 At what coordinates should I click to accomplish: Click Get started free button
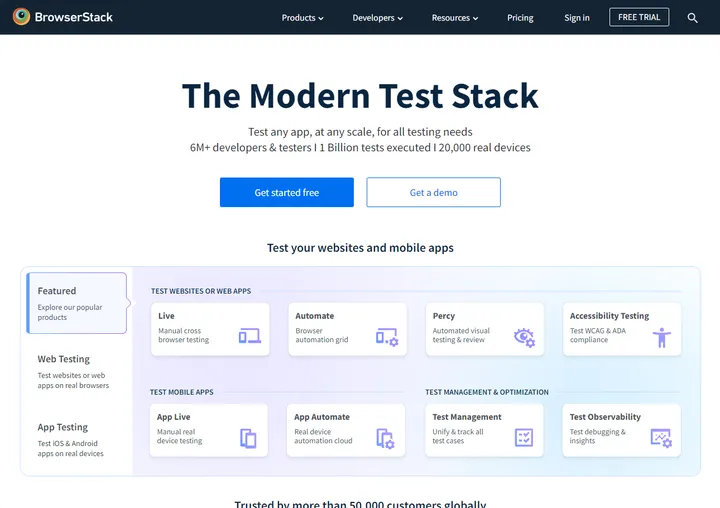click(287, 192)
